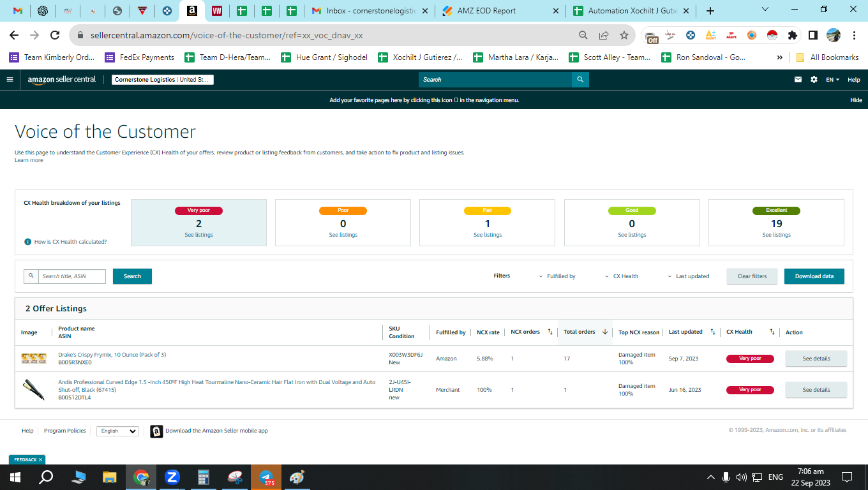See details for Andis flat iron listing

coord(816,390)
